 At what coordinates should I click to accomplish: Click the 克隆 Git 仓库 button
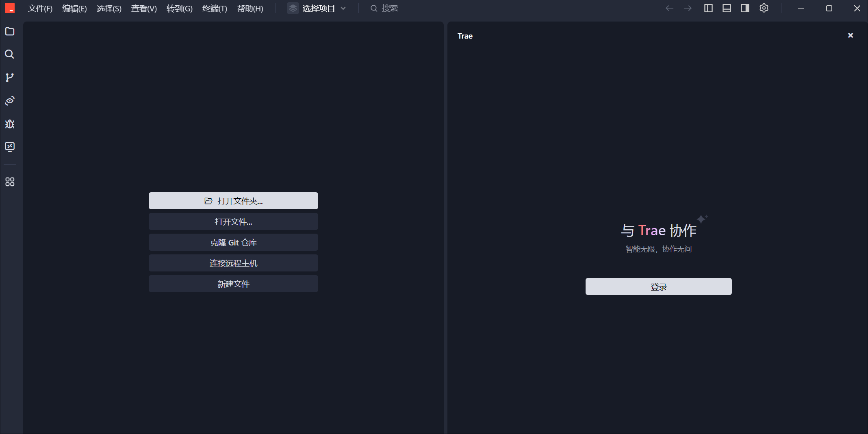(233, 242)
